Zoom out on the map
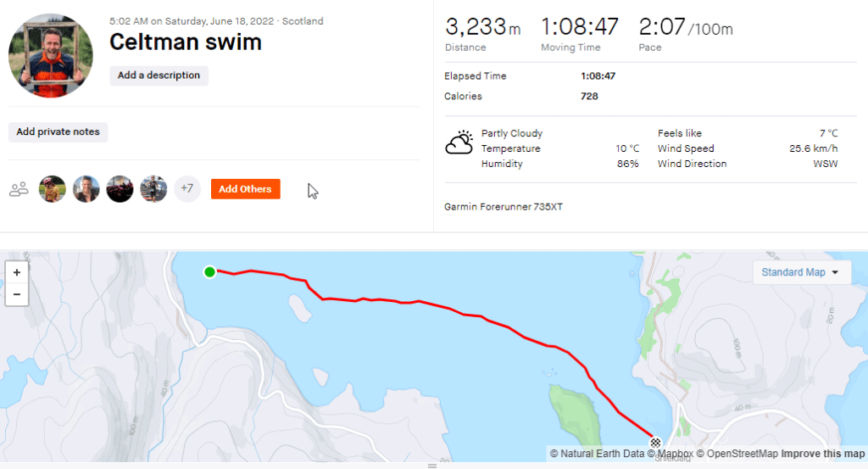The width and height of the screenshot is (868, 469). (17, 294)
